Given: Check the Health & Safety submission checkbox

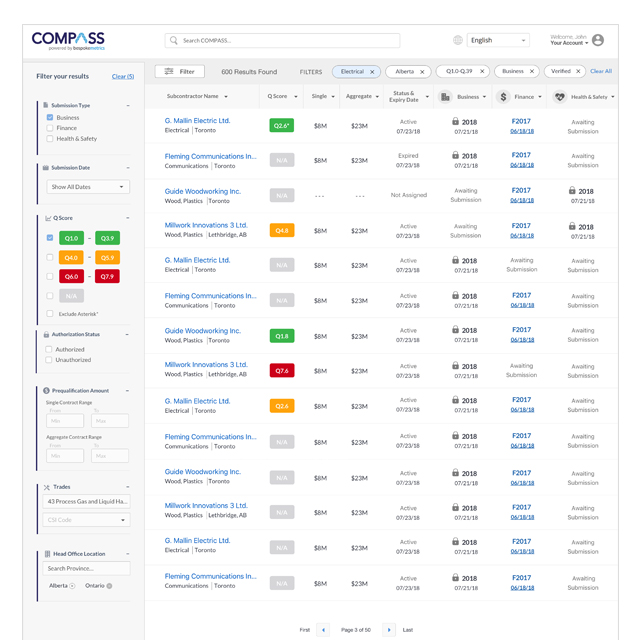Looking at the screenshot, I should click(x=50, y=139).
